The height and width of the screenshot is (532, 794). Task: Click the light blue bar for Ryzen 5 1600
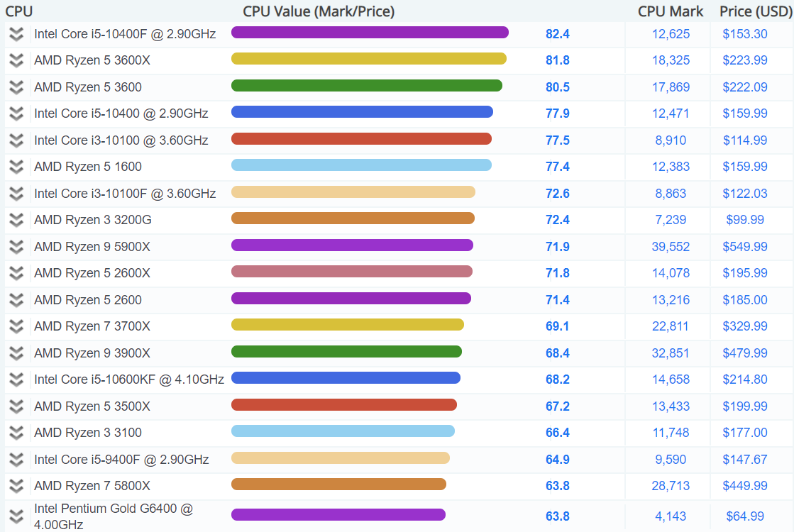(362, 165)
